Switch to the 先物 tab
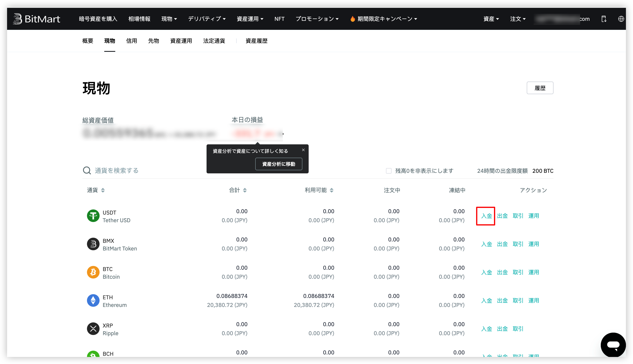 point(154,41)
